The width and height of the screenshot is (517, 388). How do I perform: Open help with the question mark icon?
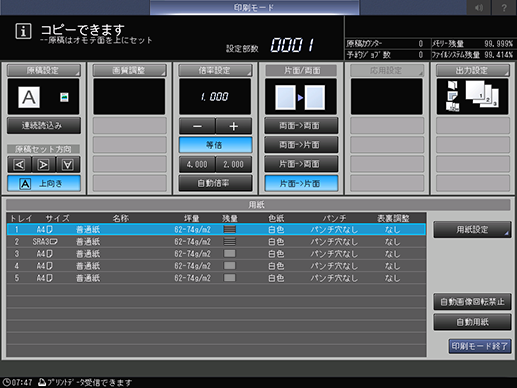point(504,7)
